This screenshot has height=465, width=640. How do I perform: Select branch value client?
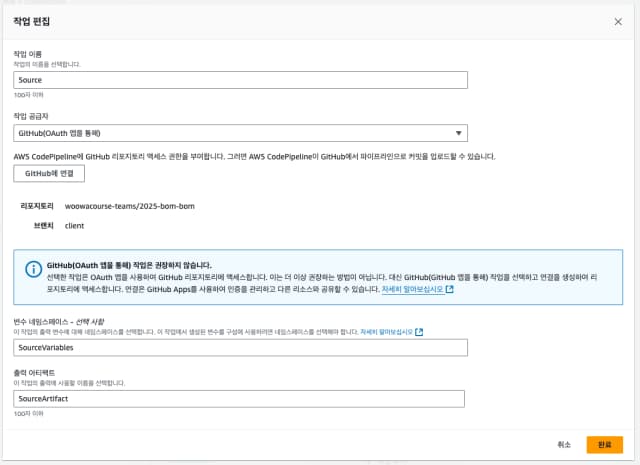(74, 226)
